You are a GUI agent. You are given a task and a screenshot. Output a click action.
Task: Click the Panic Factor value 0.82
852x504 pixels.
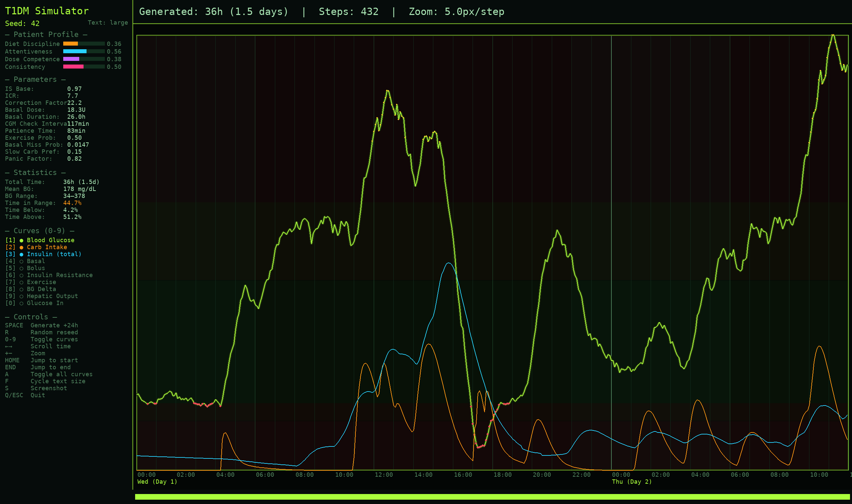75,159
